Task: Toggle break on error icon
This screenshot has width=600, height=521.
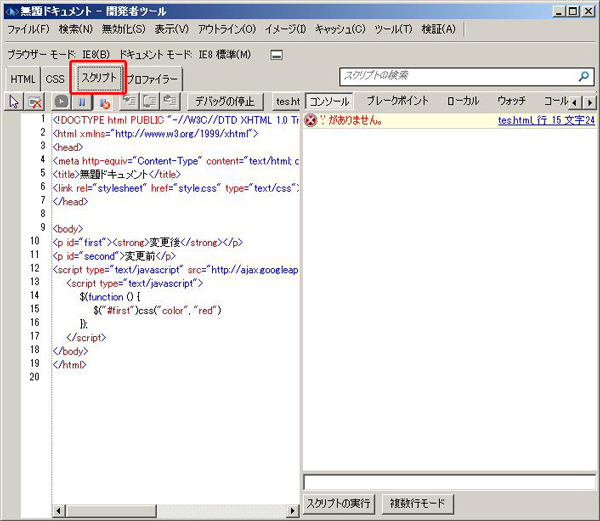Action: pyautogui.click(x=104, y=102)
